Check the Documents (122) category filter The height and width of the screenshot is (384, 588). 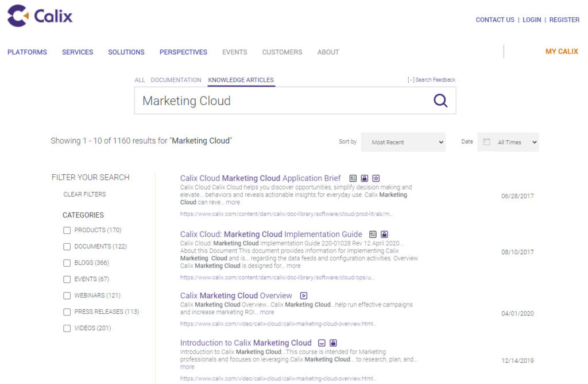click(67, 247)
